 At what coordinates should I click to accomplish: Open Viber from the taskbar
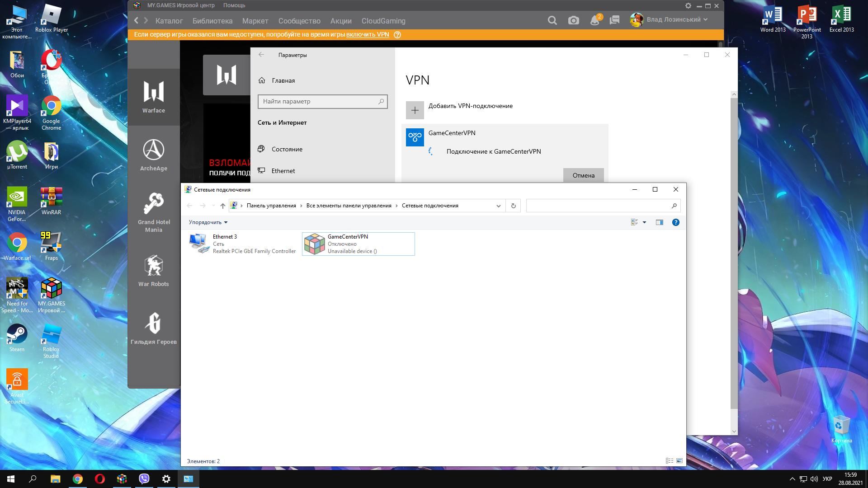click(144, 479)
